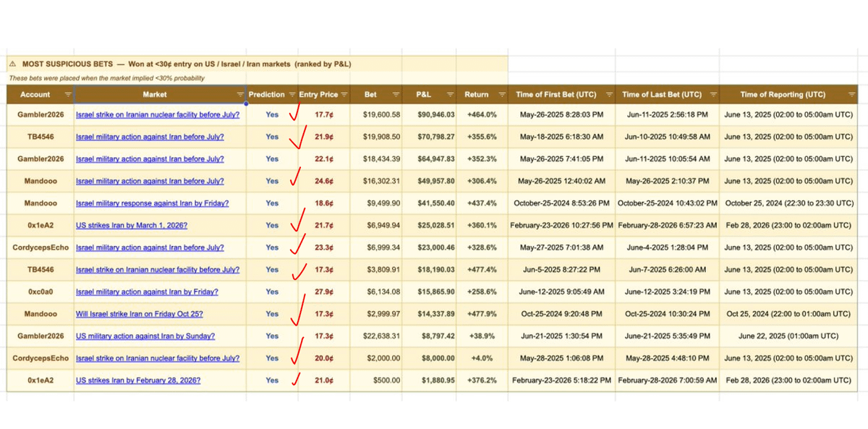Select bet cell $19,908.50
Image resolution: width=868 pixels, height=429 pixels.
coord(377,137)
